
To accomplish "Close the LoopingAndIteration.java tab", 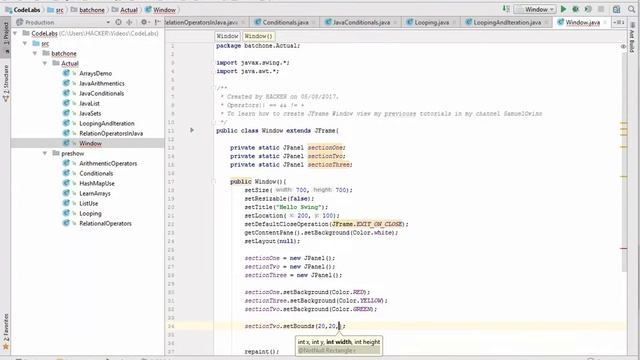I will click(547, 22).
